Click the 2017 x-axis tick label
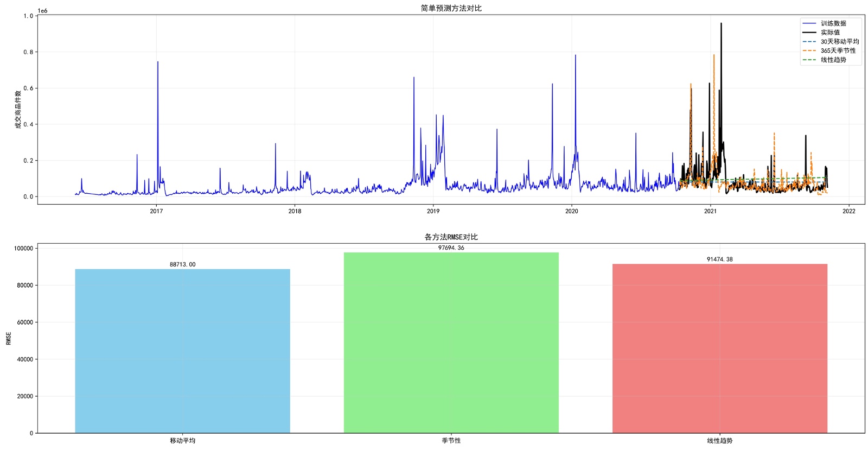Viewport: 868px width, 451px height. pyautogui.click(x=156, y=211)
